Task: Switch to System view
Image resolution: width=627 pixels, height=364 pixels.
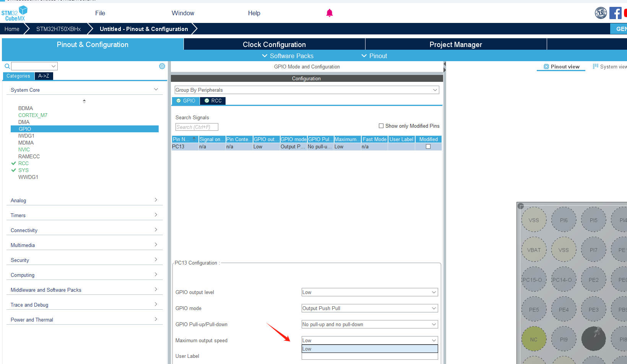Action: [x=610, y=67]
